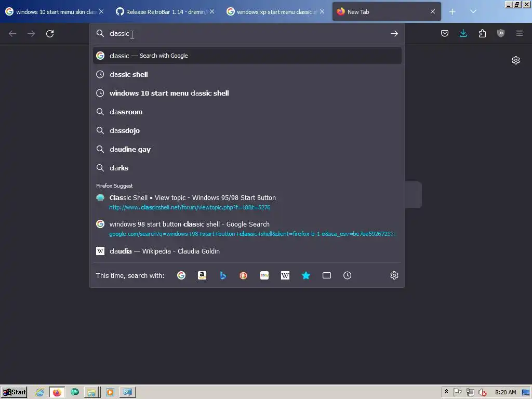532x399 pixels.
Task: Open Save to Pocket icon
Action: 445,33
